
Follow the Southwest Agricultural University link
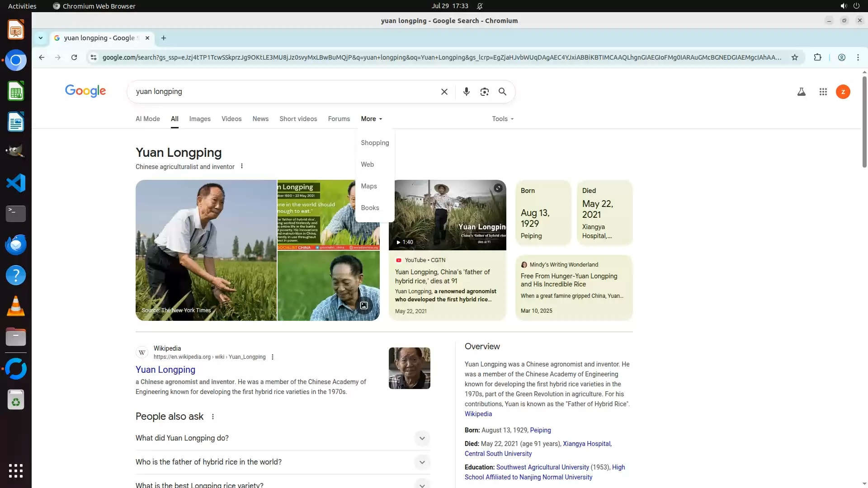(542, 467)
